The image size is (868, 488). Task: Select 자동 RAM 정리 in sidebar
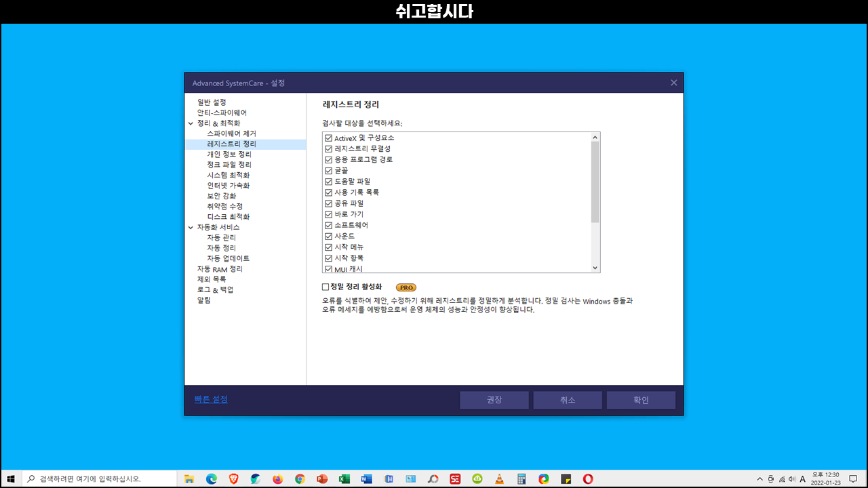coord(220,269)
